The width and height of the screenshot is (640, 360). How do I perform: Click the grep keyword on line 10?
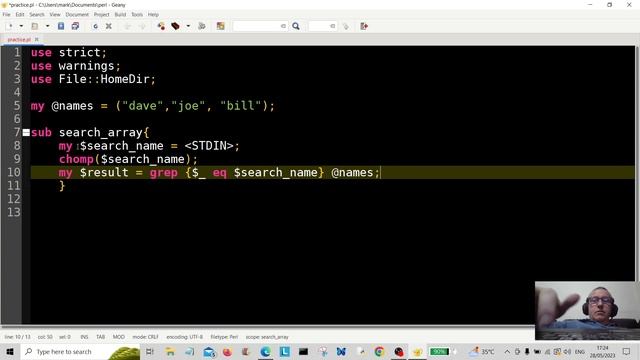(163, 173)
